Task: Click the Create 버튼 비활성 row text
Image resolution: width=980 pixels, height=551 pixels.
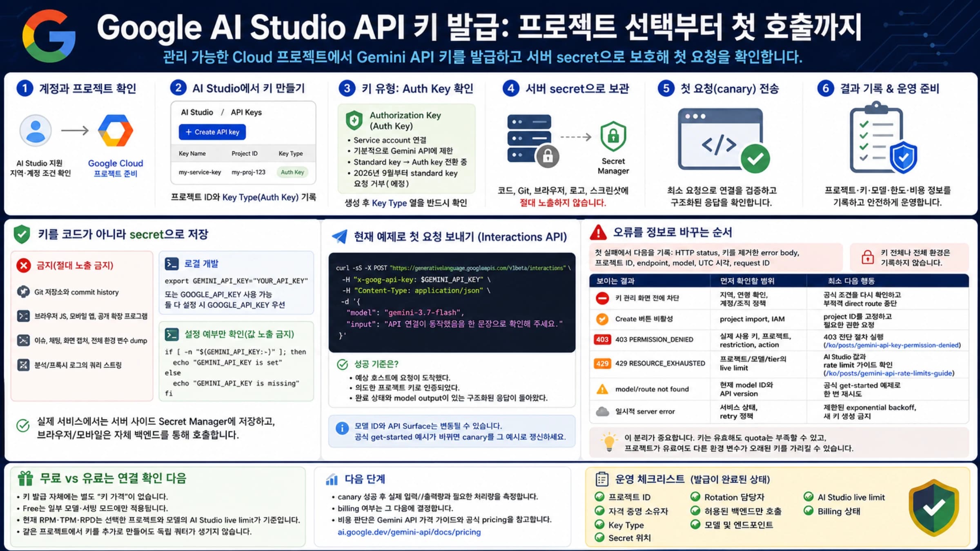Action: click(644, 319)
